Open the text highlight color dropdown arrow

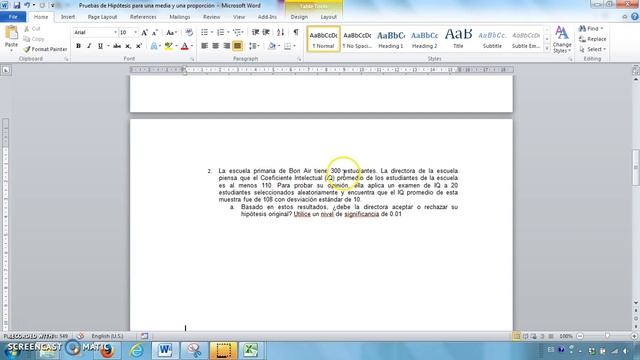pos(176,46)
